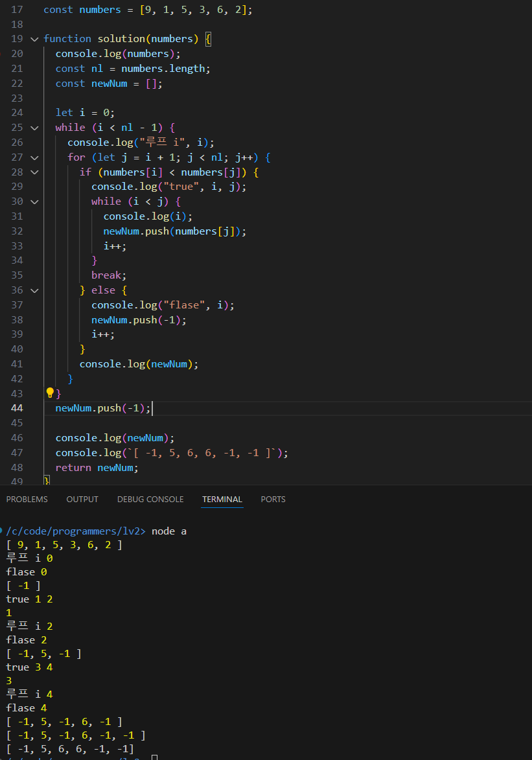The height and width of the screenshot is (760, 532).
Task: Click the "true" string on line 29
Action: click(181, 187)
